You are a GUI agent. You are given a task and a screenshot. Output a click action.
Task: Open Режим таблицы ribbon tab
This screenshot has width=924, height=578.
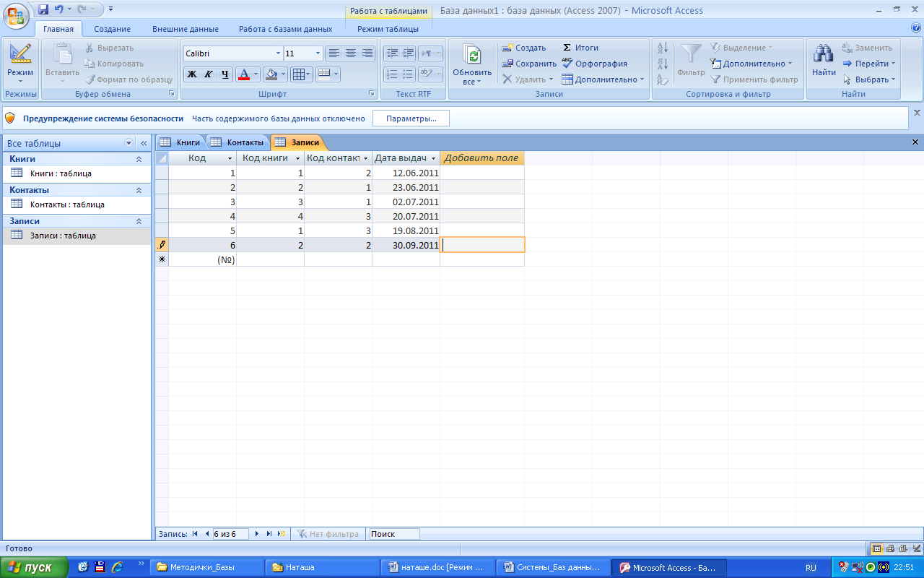388,29
